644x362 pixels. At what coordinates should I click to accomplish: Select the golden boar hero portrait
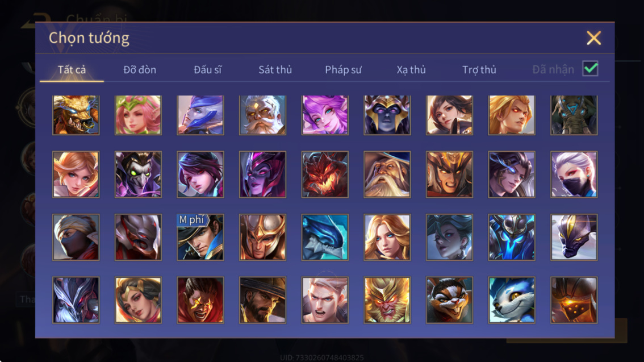(76, 115)
